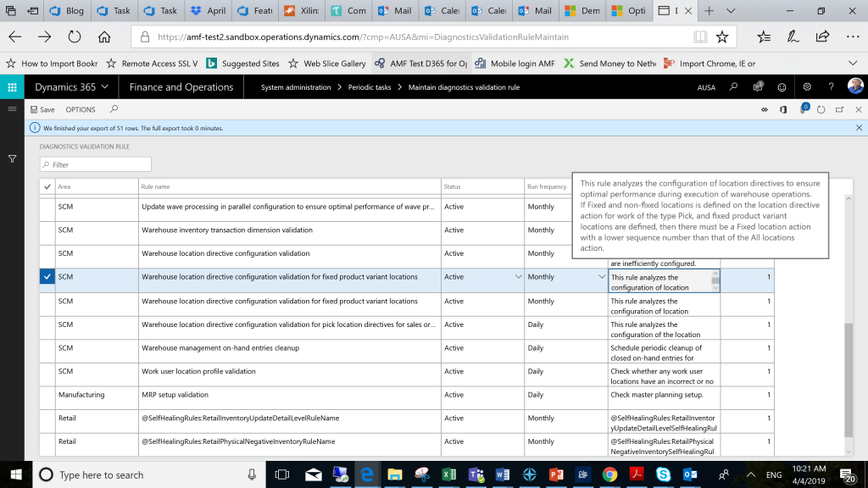Click the grid vertical scrollbar thumb

(849, 380)
